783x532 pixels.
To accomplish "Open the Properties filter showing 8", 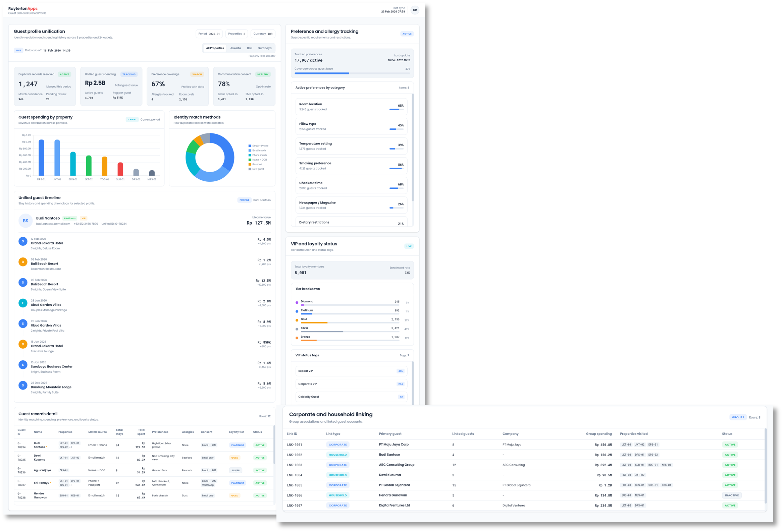I will (237, 34).
